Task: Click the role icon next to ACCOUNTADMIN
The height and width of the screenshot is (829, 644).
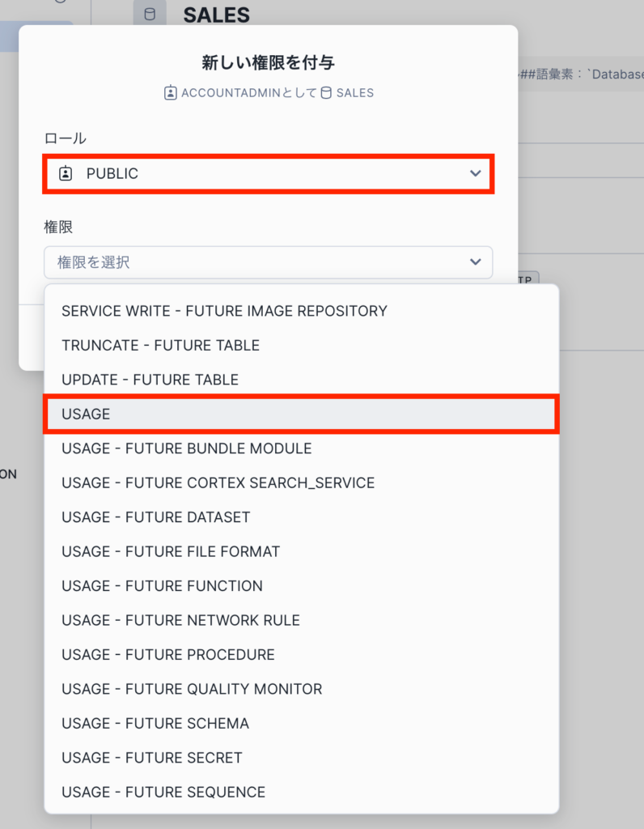Action: 170,92
